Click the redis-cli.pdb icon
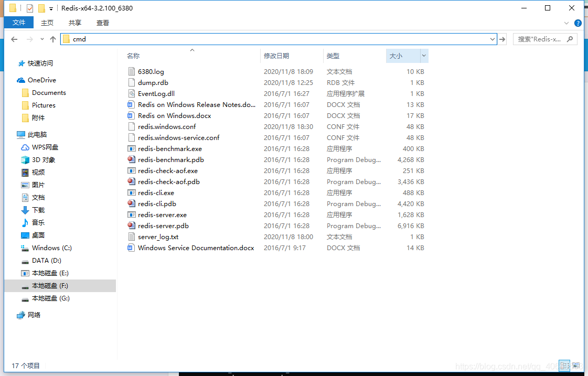 tap(131, 203)
